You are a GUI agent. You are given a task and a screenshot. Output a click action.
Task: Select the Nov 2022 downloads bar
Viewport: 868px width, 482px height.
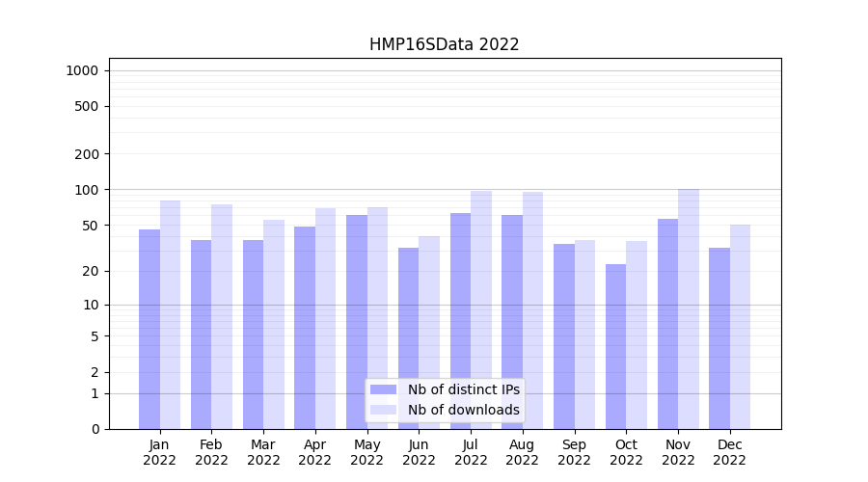point(689,308)
